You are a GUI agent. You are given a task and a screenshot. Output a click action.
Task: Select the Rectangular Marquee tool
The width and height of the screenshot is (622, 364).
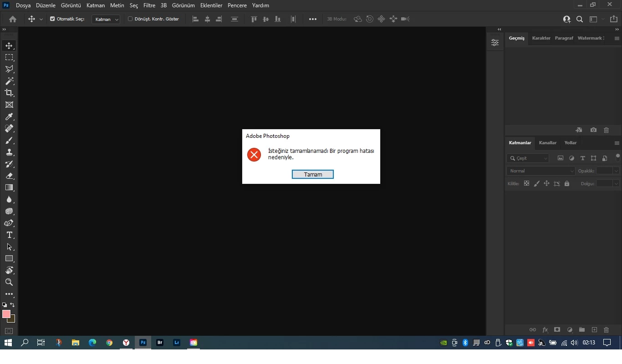tap(9, 57)
